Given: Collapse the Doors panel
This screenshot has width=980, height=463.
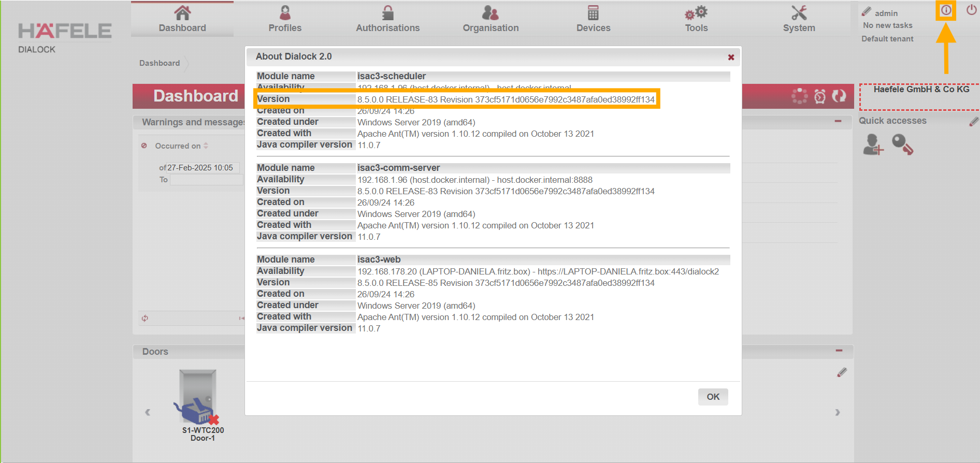Looking at the screenshot, I should click(x=839, y=351).
